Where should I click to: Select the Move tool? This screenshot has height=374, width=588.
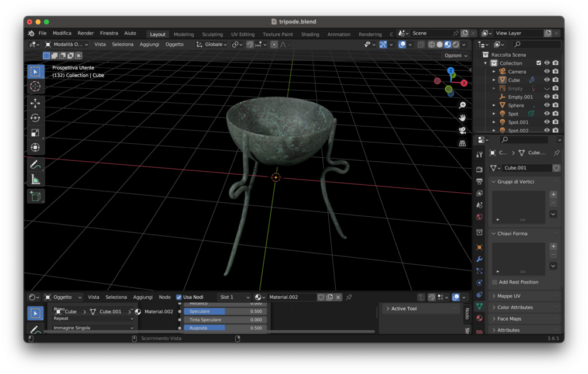pos(35,103)
